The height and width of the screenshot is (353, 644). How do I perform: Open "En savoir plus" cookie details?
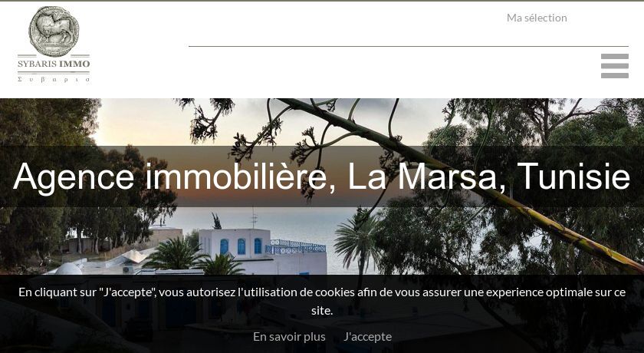[289, 337]
